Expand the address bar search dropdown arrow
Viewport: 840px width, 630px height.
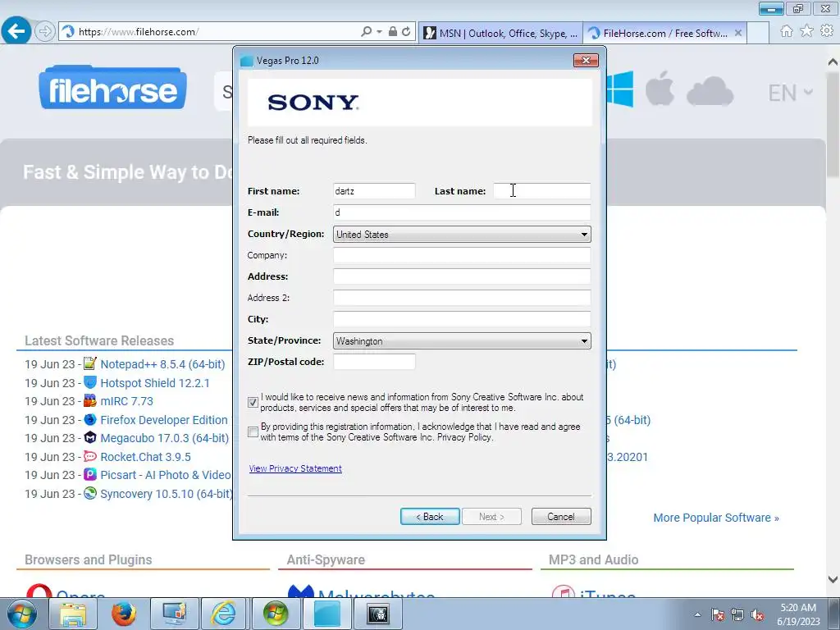point(379,32)
